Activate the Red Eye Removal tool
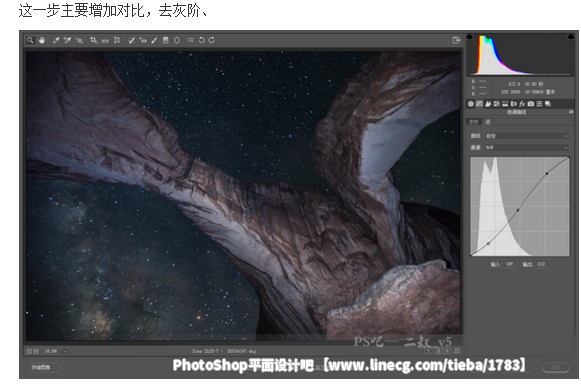 pos(143,40)
